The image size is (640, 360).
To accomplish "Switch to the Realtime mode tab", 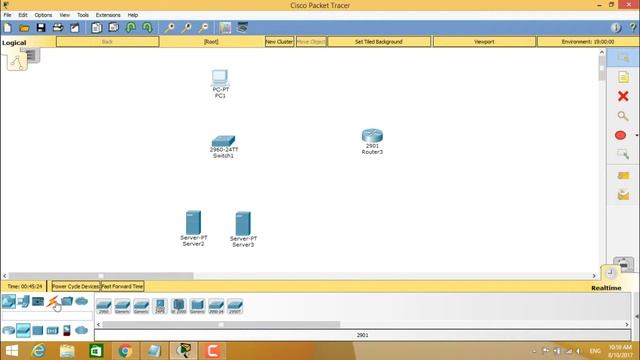I will 606,288.
